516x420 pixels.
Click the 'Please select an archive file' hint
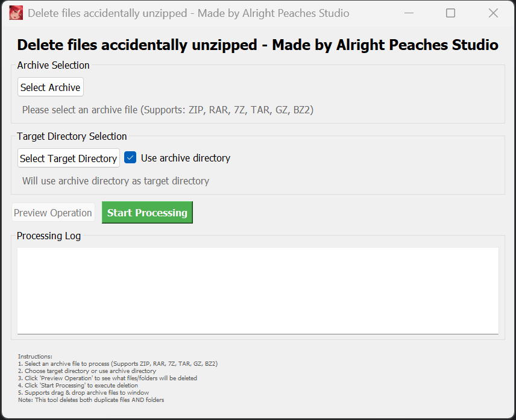coord(168,110)
